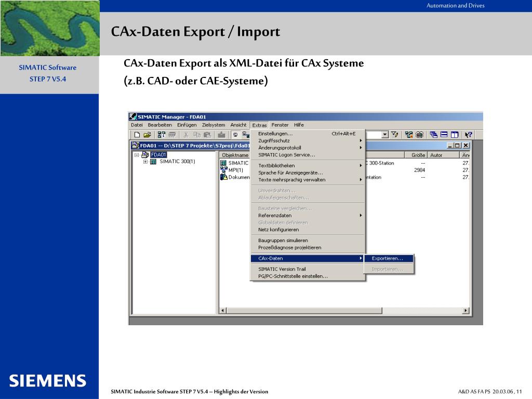Choose Baugruppen simulieren entry

pyautogui.click(x=308, y=240)
